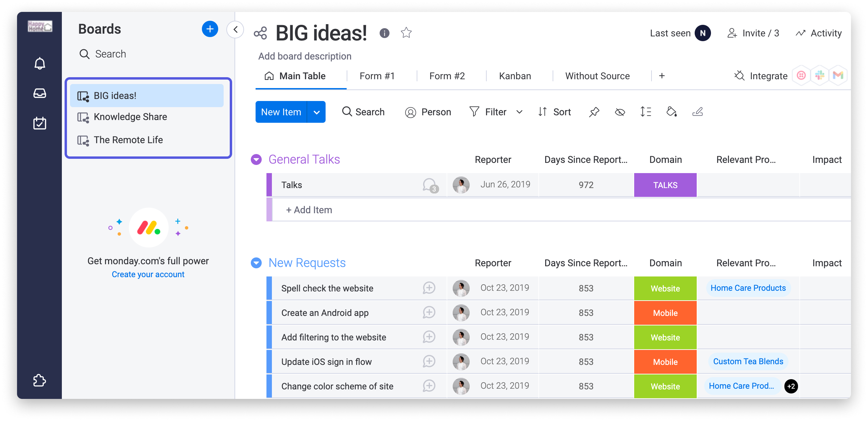Viewport: 868px width, 421px height.
Task: Open the Activity log
Action: click(x=819, y=33)
